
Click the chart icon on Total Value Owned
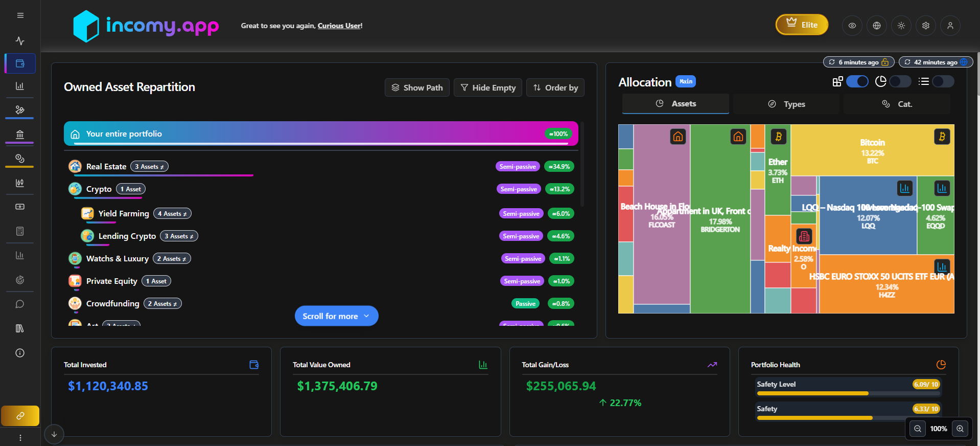pos(483,365)
